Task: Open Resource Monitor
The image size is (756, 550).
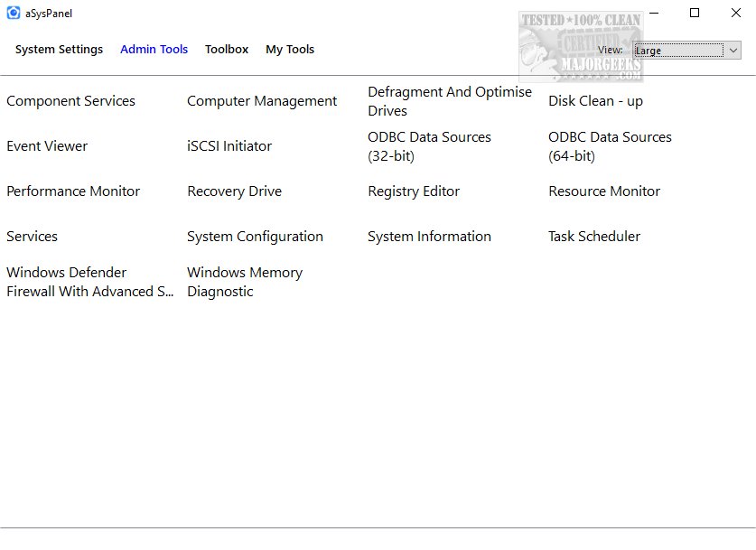Action: tap(603, 191)
